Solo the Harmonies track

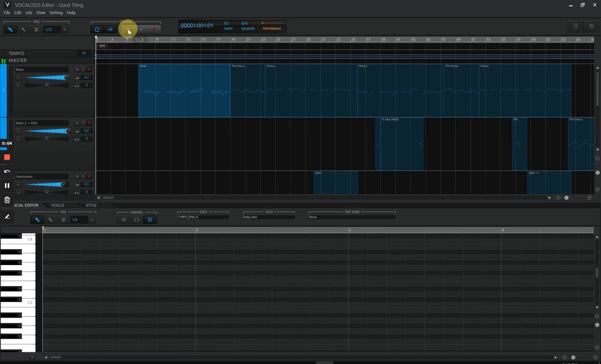[83, 176]
